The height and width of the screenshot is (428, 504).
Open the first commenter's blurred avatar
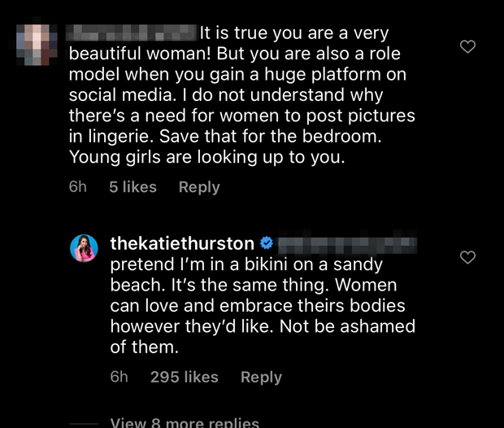(35, 42)
